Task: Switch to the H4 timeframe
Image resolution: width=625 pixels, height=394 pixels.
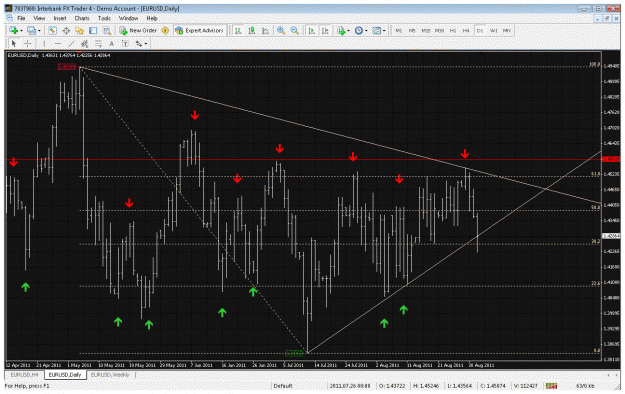Action: (466, 30)
